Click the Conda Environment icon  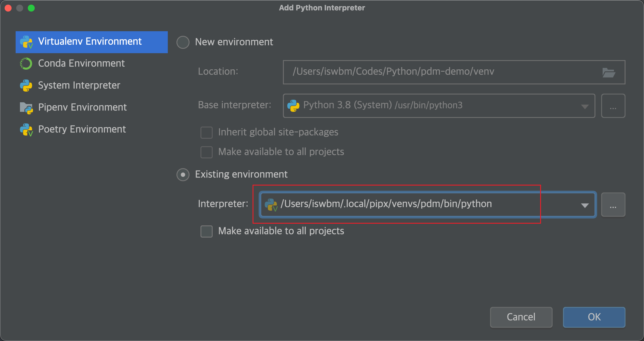[x=26, y=64]
